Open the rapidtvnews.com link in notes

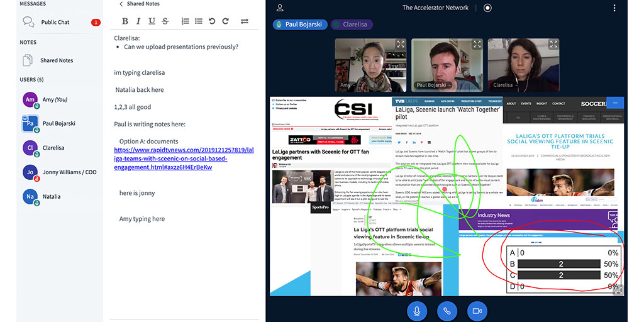pos(184,158)
